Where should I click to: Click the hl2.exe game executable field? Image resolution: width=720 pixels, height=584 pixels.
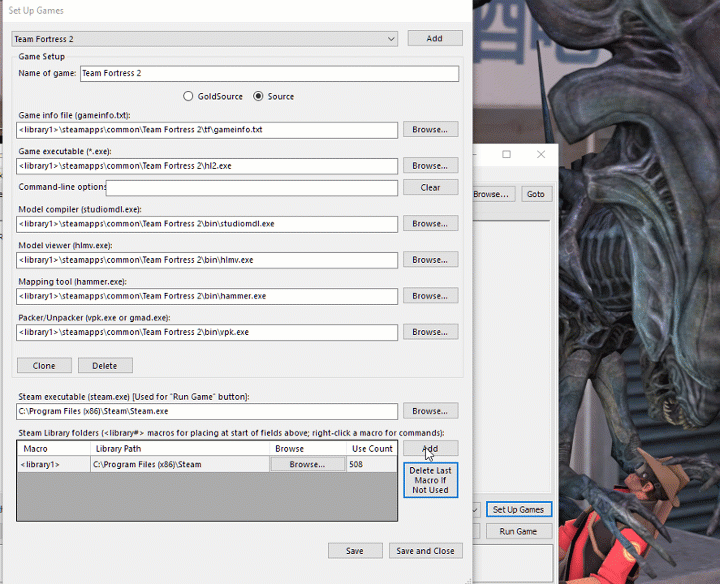[x=207, y=166]
